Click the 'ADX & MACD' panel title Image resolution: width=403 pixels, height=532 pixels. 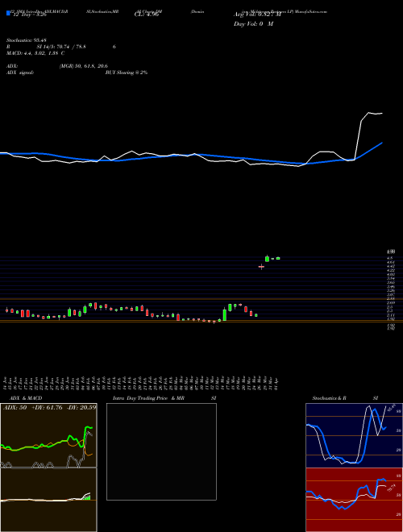(x=26, y=398)
